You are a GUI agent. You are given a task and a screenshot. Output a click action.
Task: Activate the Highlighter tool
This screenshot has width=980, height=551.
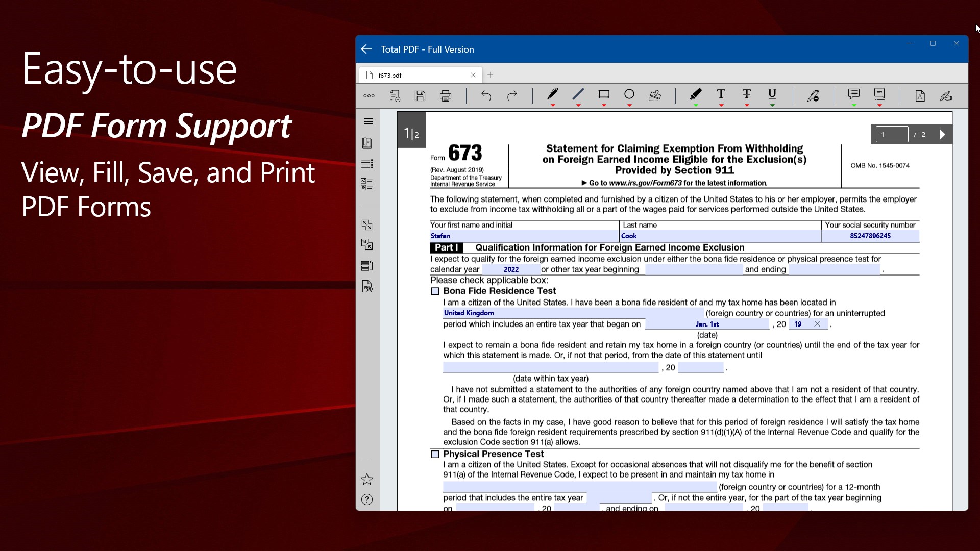[x=695, y=95]
